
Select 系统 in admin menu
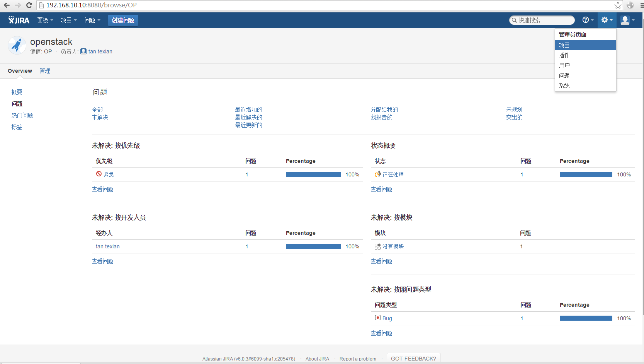[x=586, y=85]
